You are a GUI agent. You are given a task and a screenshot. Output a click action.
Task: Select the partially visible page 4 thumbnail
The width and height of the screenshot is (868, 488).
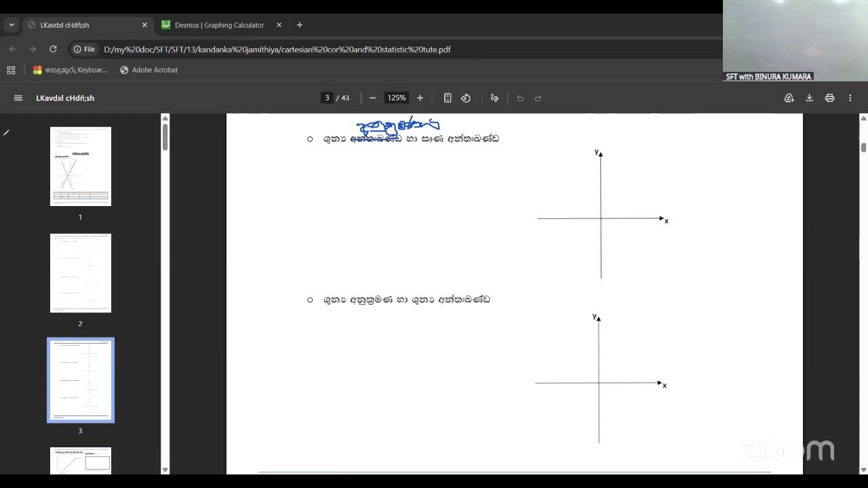81,461
